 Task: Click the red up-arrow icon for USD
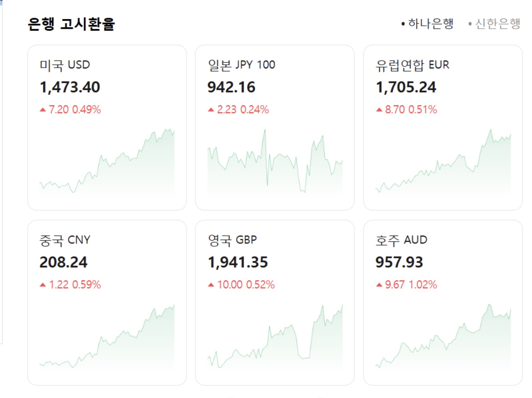pos(43,110)
